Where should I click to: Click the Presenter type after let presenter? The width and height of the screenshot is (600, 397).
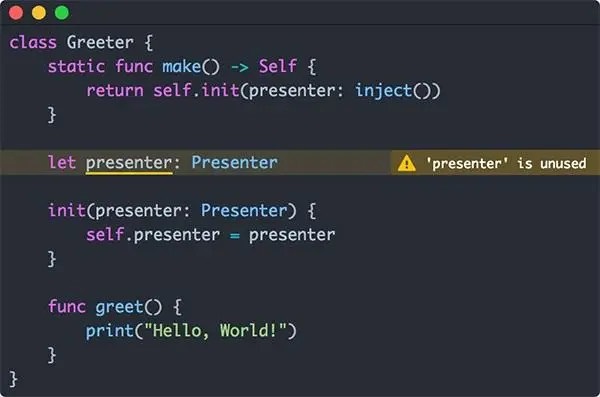235,162
